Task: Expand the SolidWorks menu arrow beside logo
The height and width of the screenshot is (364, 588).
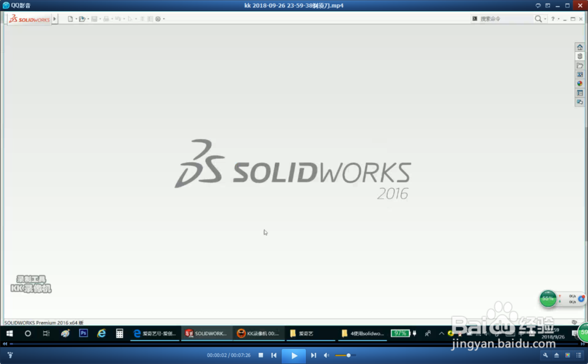Action: point(55,19)
